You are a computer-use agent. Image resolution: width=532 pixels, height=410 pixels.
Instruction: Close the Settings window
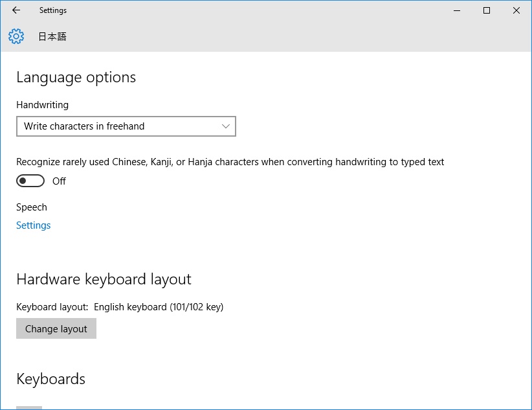(x=516, y=10)
